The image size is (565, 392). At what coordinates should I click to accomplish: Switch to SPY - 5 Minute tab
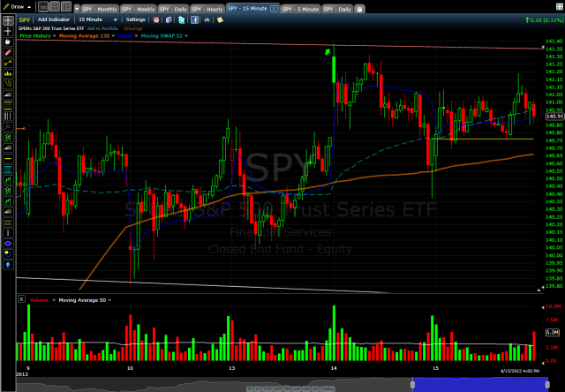tap(300, 9)
